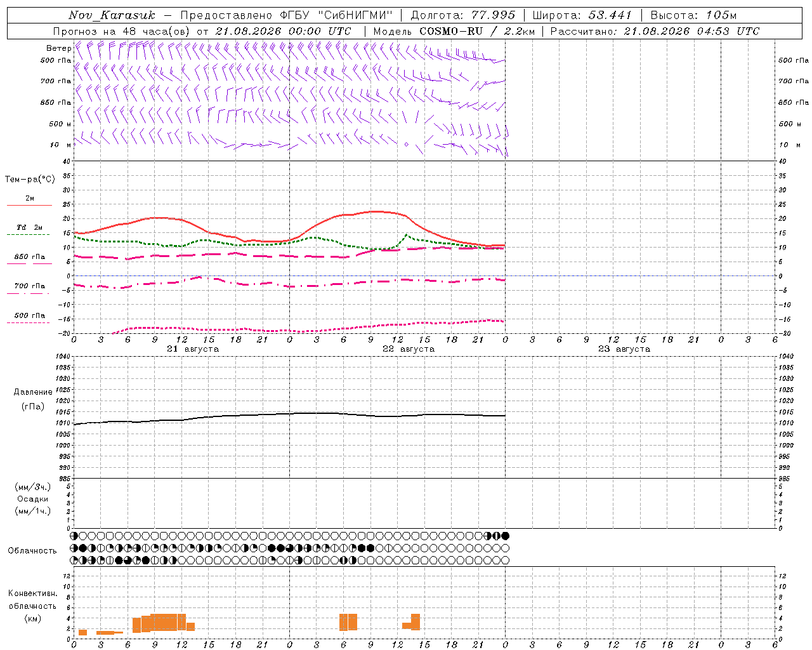
Task: Click the Осадки precipitation panel label
Action: [33, 499]
